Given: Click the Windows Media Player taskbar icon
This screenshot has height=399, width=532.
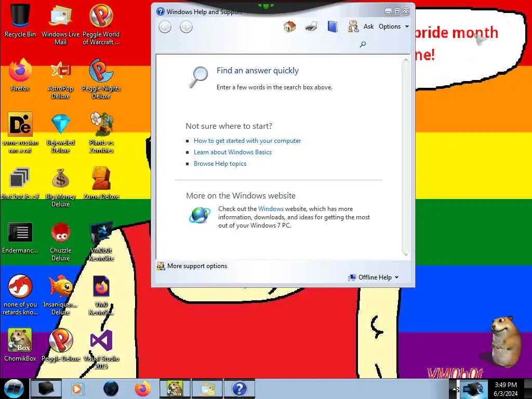Looking at the screenshot, I should (x=77, y=389).
